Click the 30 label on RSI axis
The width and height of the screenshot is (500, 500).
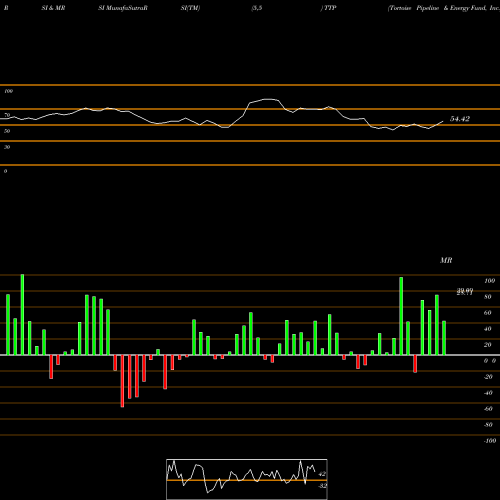click(7, 147)
